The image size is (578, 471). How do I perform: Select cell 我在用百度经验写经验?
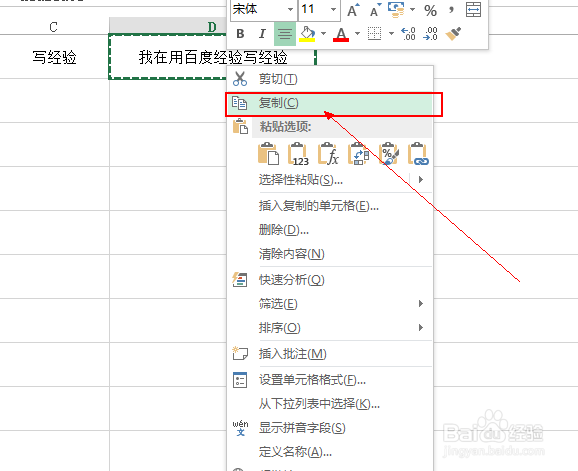click(212, 57)
